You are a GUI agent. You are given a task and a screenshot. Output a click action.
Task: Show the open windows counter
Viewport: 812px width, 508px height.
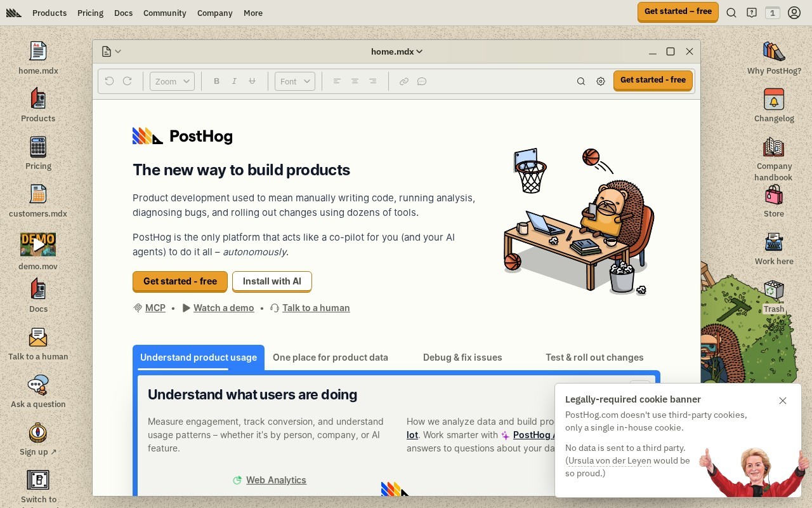click(x=773, y=13)
